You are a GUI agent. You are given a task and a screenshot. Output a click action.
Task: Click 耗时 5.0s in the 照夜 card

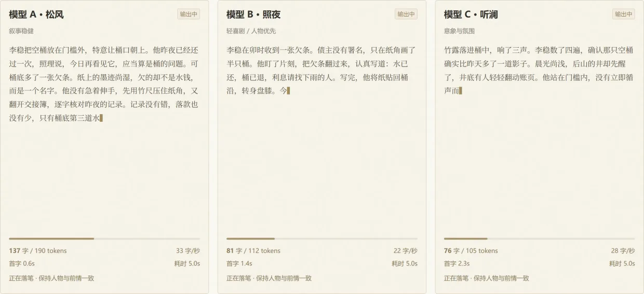point(405,263)
